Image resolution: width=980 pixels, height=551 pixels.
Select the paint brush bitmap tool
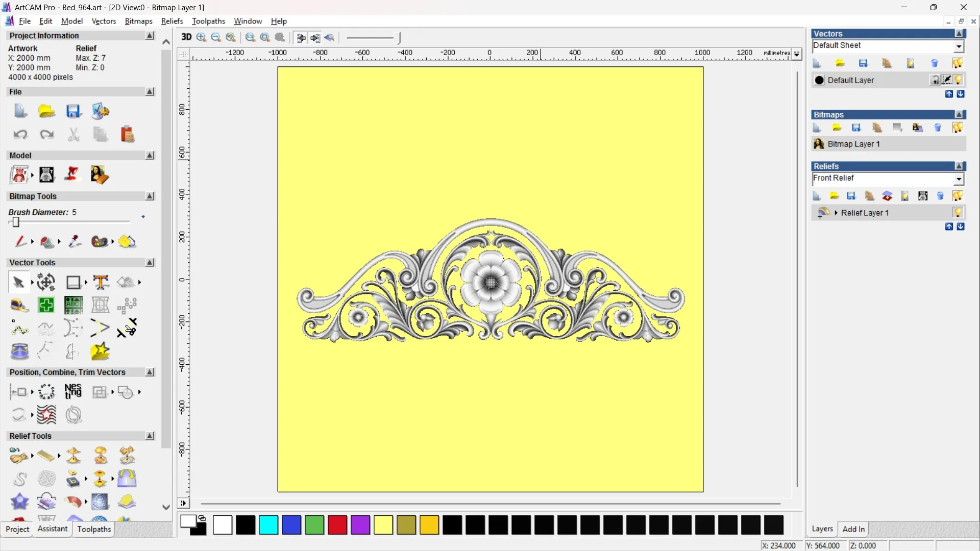point(20,242)
